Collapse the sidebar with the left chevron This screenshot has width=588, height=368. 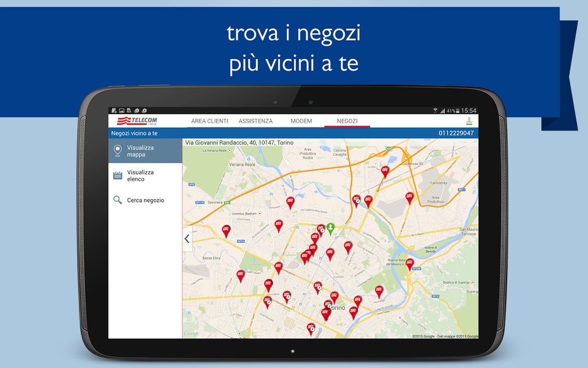click(187, 239)
